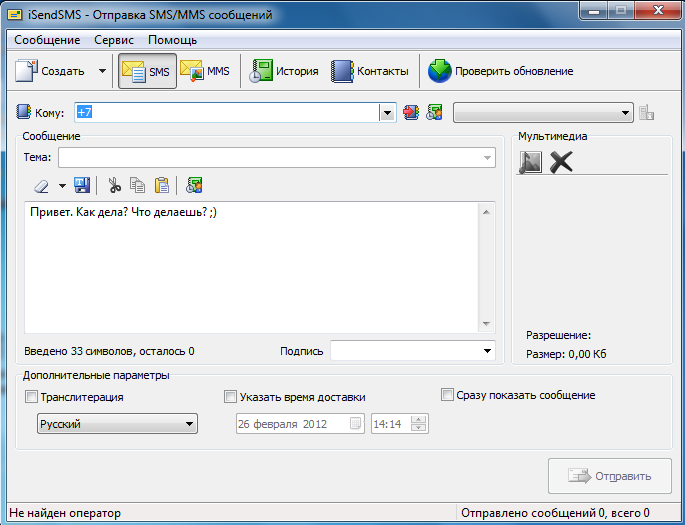Viewport: 685px width, 525px height.
Task: Click in the message text area
Action: (252, 267)
